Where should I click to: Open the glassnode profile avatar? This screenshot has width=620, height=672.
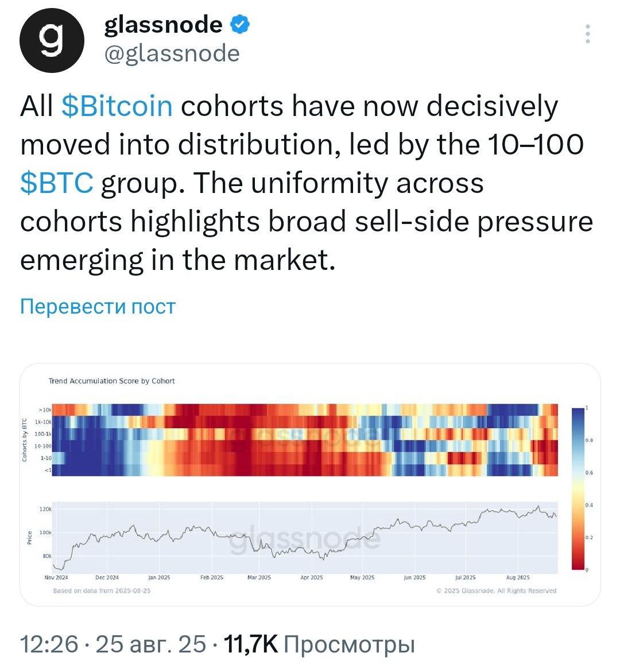tap(52, 41)
